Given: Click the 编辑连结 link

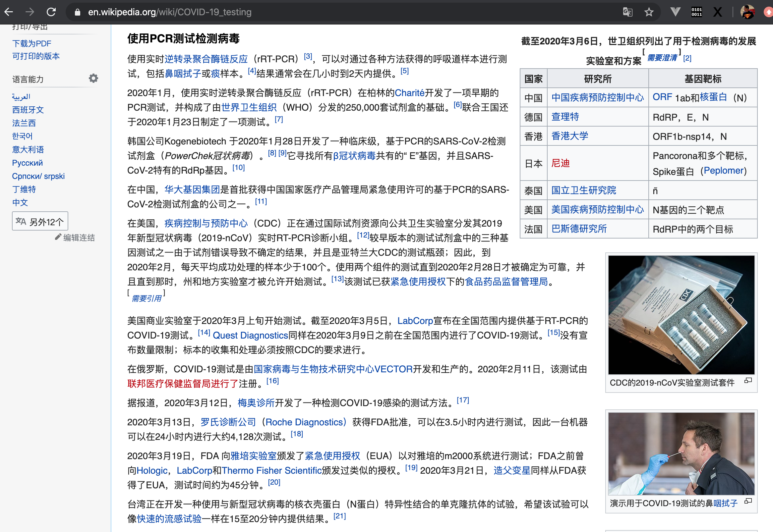Looking at the screenshot, I should (x=79, y=238).
